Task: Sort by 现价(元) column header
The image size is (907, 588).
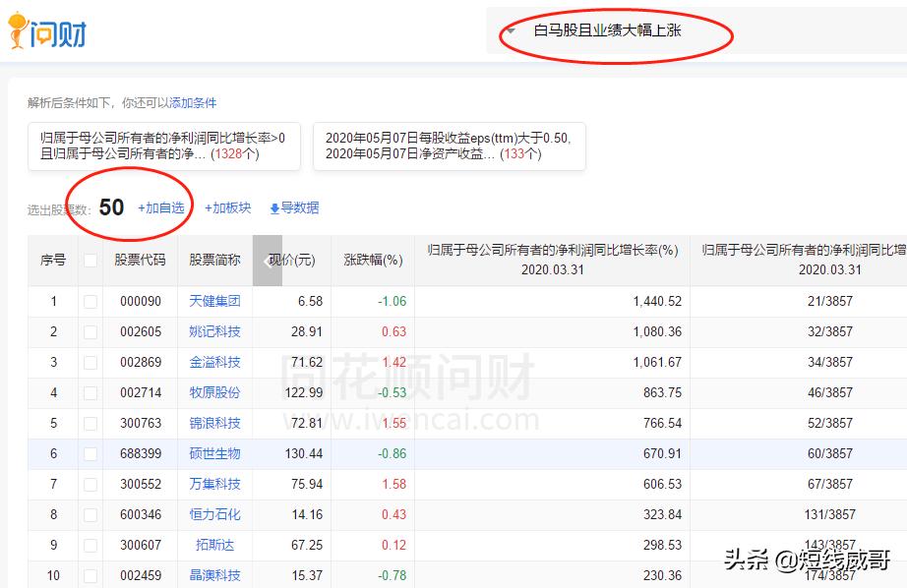Action: pos(292,261)
